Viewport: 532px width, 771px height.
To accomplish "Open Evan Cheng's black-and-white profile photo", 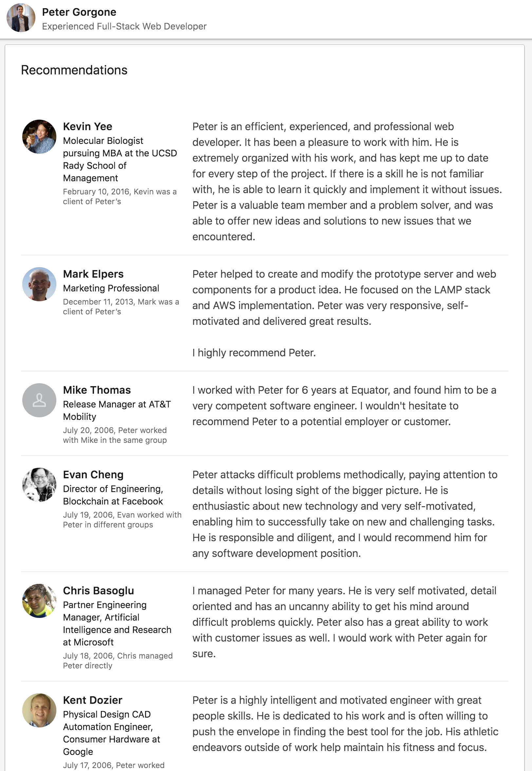I will click(x=39, y=485).
